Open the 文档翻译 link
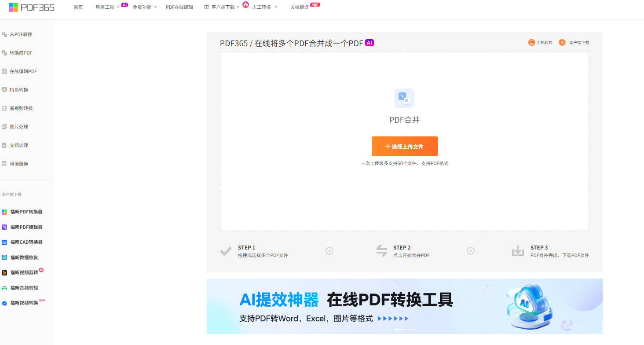 point(300,7)
